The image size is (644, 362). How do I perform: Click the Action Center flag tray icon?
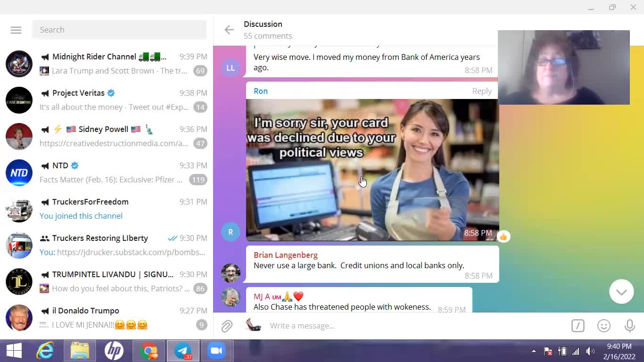click(548, 351)
